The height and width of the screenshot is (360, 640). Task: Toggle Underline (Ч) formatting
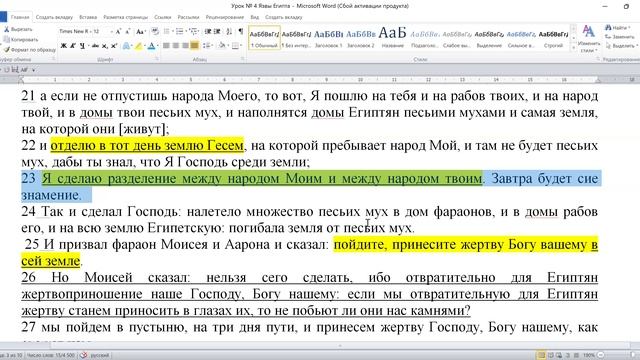(82, 46)
